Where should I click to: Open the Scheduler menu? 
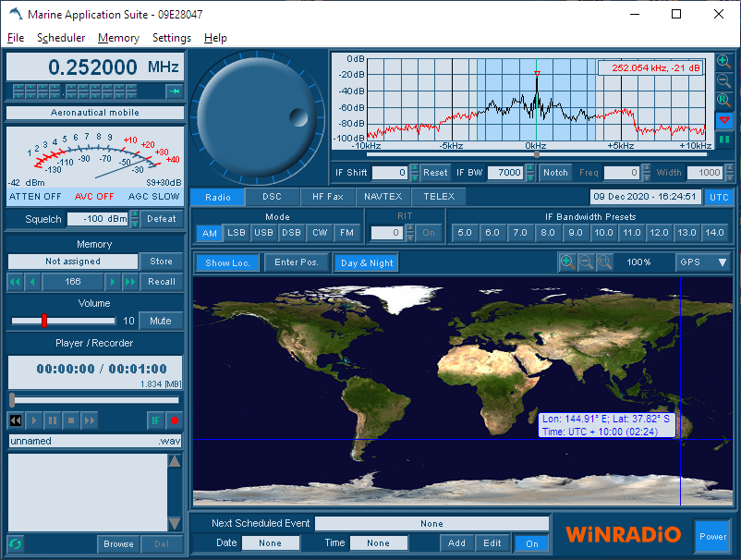click(60, 38)
